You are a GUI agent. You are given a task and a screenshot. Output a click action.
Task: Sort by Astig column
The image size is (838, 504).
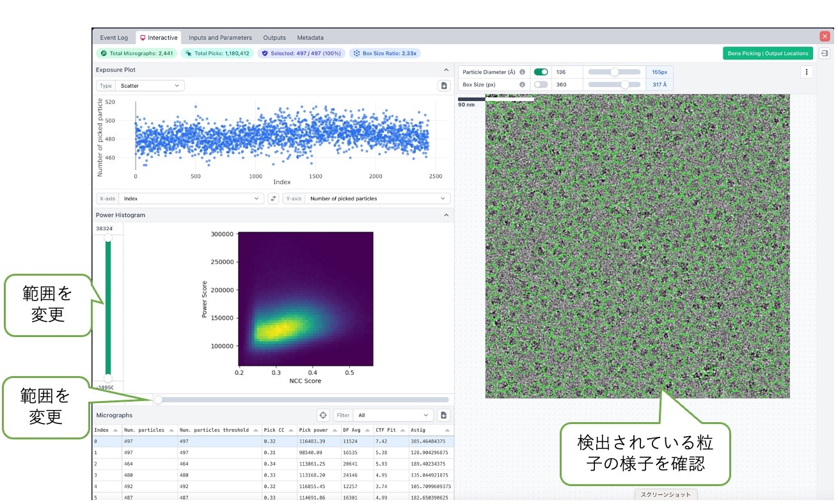click(431, 430)
